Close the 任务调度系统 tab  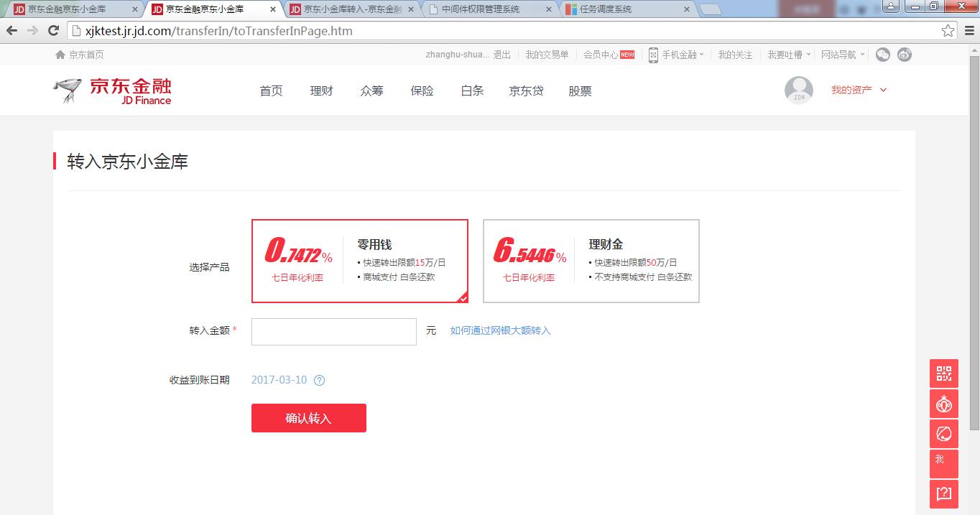[x=686, y=9]
